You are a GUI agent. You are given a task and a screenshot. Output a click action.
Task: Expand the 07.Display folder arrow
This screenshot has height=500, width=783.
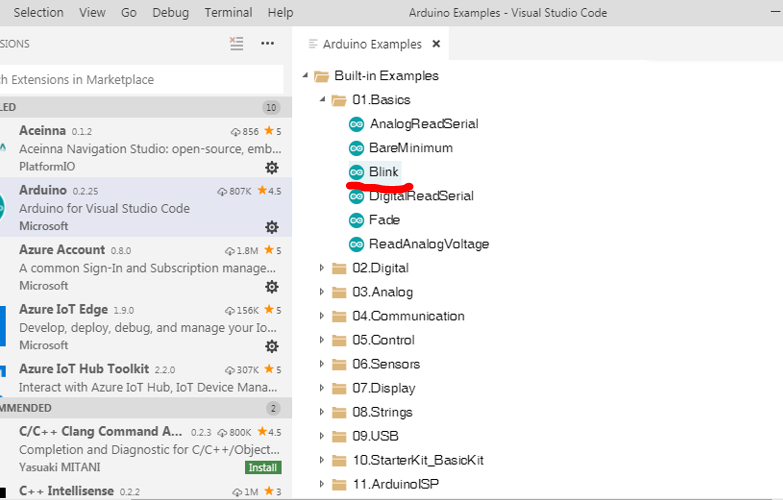click(x=322, y=388)
